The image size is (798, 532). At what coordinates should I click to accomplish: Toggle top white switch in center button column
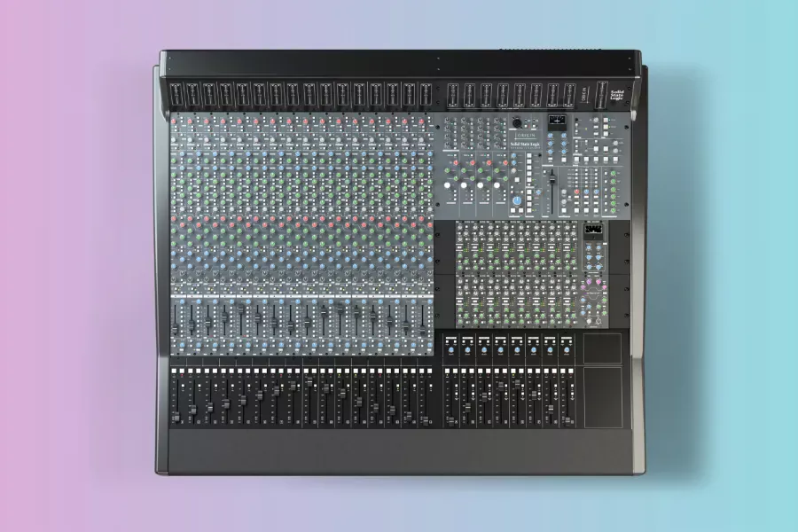tap(528, 155)
